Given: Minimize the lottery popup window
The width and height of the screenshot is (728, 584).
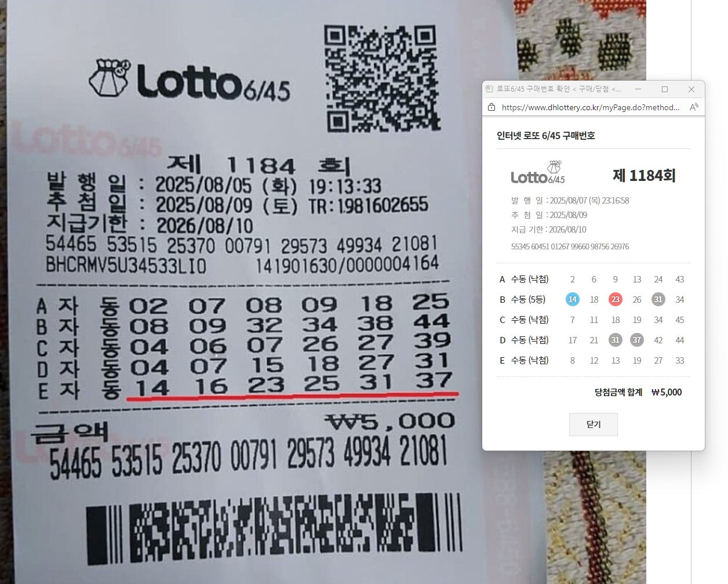Looking at the screenshot, I should coord(638,89).
